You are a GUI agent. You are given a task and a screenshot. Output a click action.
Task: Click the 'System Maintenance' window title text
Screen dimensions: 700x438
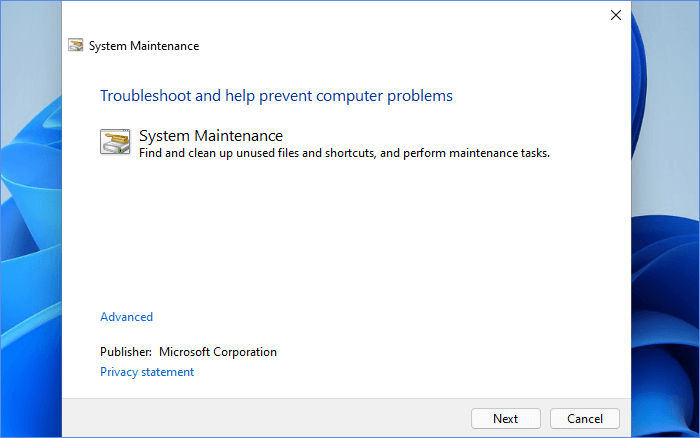pos(144,46)
